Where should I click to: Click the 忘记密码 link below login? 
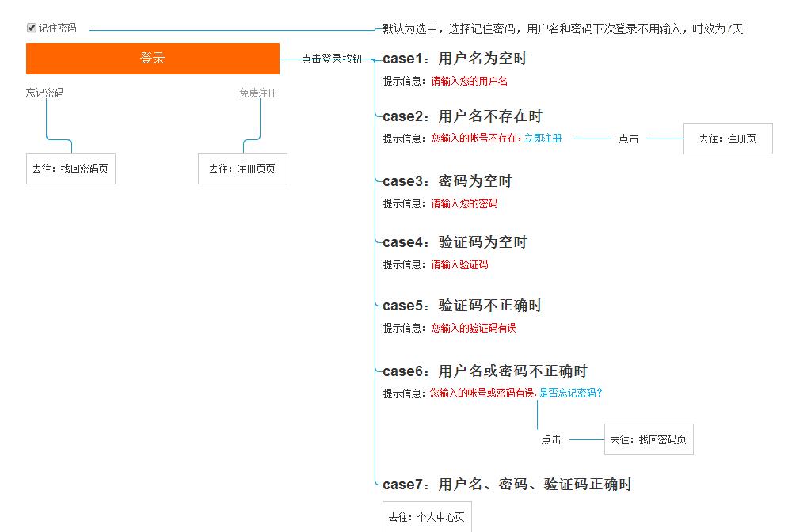pos(45,93)
